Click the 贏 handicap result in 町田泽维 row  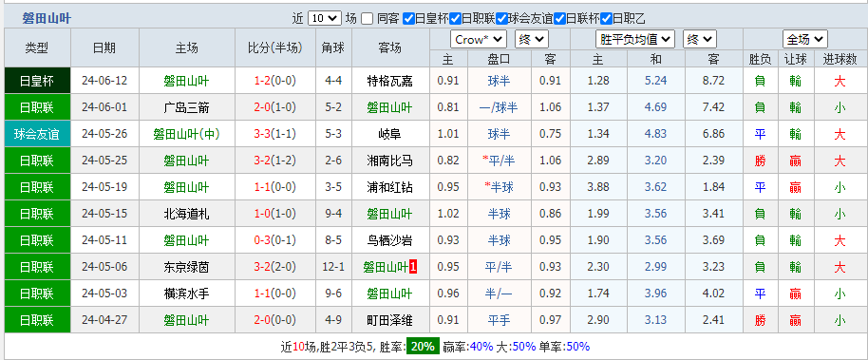coord(796,321)
